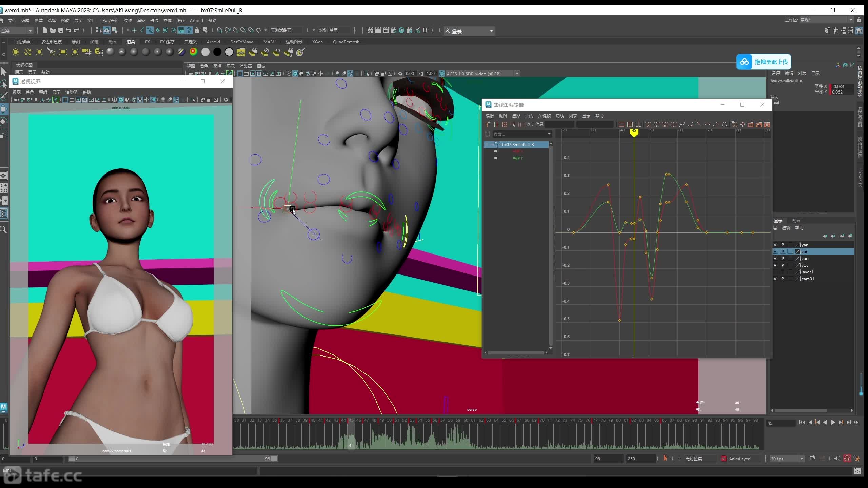This screenshot has height=488, width=868.
Task: Click the Directional Light shelf icon
Action: 27,52
